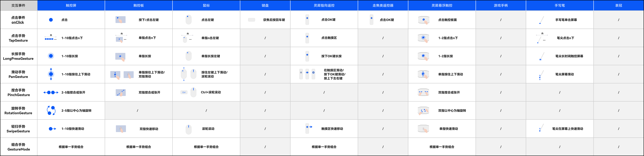The image size is (644, 156).
Task: Click pinch icon in 灵犀悬浮触控 PinchGesture cell
Action: 423,92
